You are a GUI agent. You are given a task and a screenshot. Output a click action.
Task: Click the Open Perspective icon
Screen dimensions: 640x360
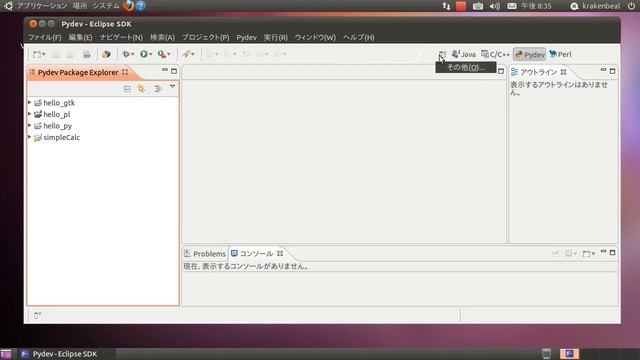(x=442, y=54)
